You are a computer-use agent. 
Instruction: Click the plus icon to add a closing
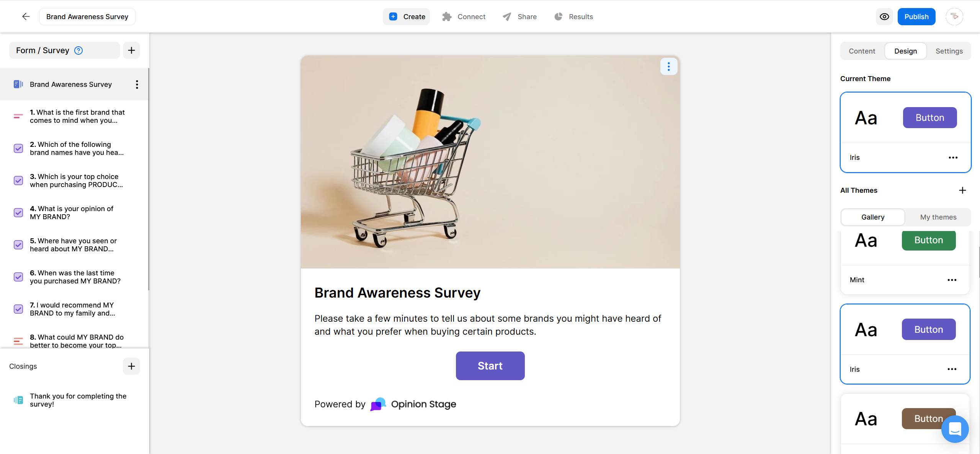click(x=131, y=366)
